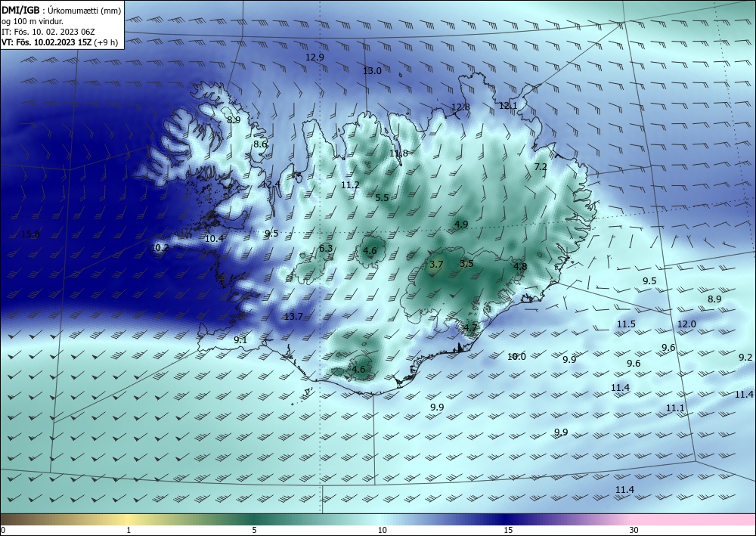Click the 10.4 map value
This screenshot has width=756, height=536.
[214, 239]
